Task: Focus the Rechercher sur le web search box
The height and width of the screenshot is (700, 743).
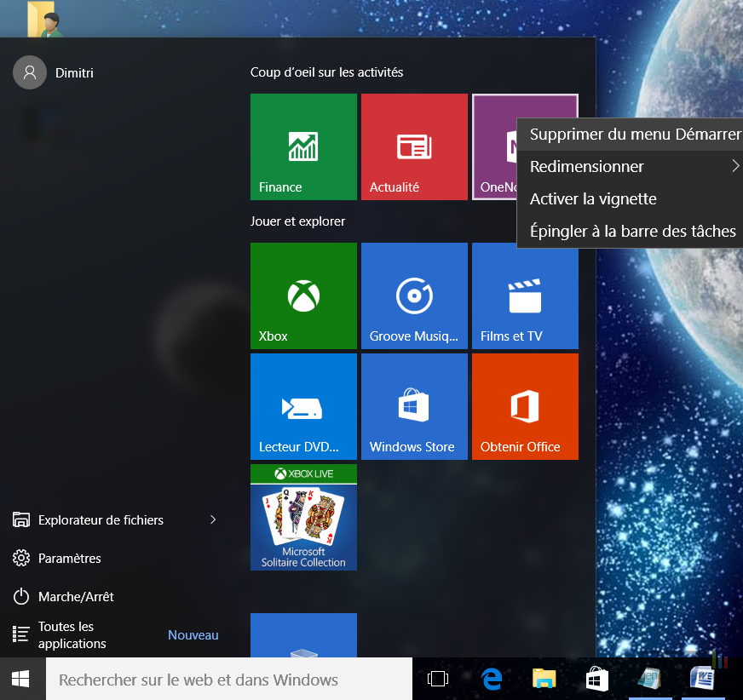Action: (229, 680)
